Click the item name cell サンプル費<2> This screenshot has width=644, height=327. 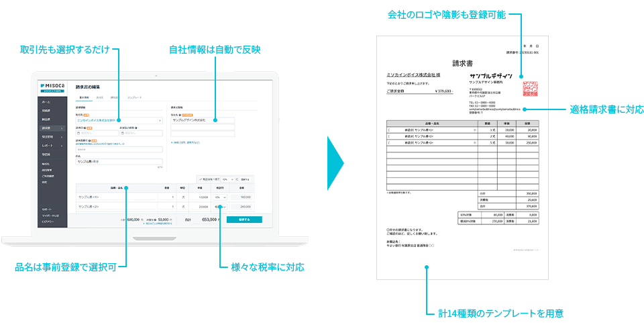pos(117,207)
